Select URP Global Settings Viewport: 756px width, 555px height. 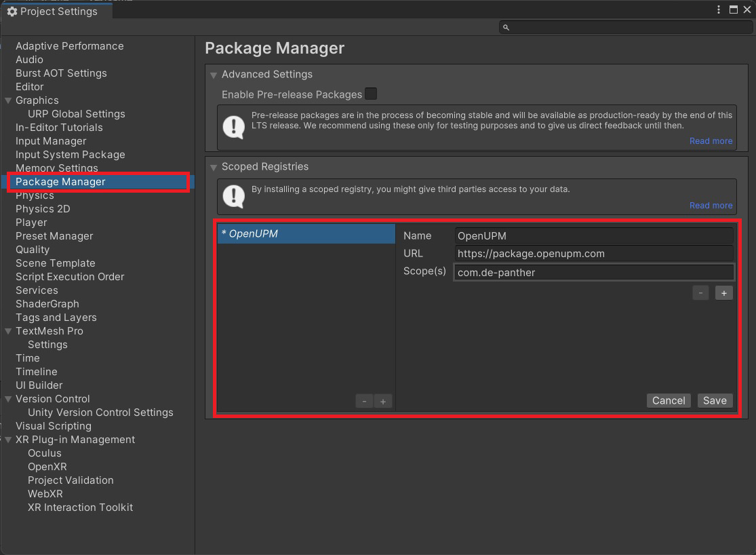(x=76, y=114)
